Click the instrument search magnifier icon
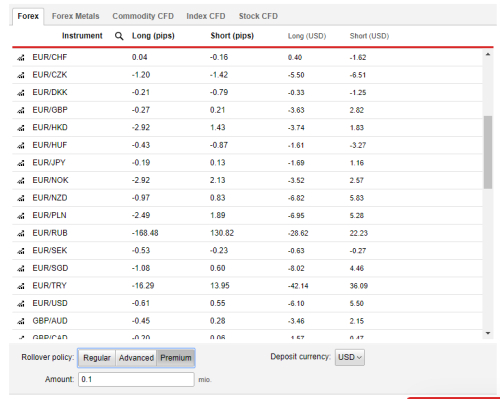 (119, 36)
